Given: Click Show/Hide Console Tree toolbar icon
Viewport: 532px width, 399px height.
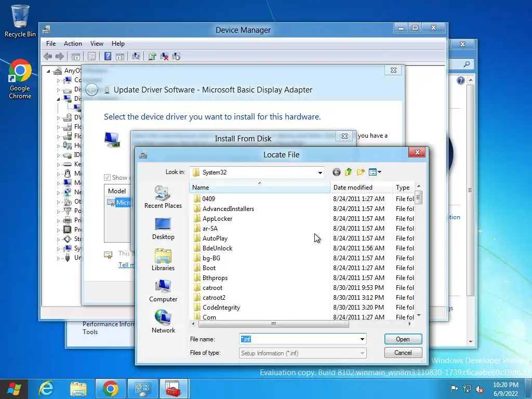Looking at the screenshot, I should [x=76, y=56].
